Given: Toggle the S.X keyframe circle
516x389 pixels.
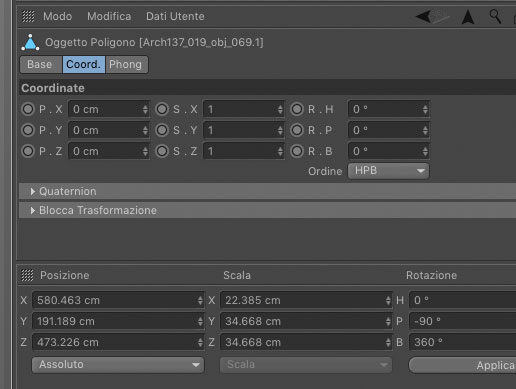Looking at the screenshot, I should click(162, 109).
